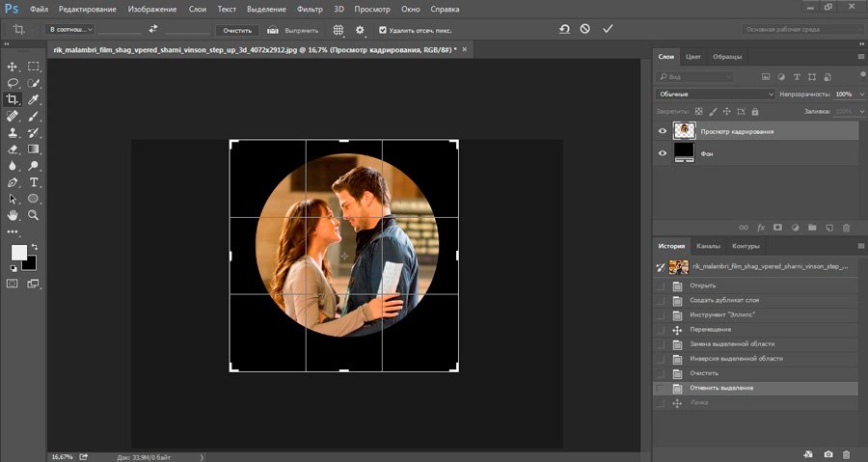The width and height of the screenshot is (868, 462).
Task: Toggle Quick Mask mode
Action: (x=13, y=284)
